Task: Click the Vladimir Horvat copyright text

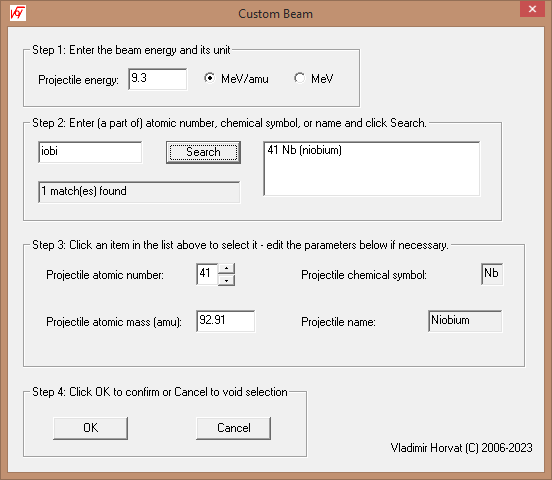Action: point(461,448)
